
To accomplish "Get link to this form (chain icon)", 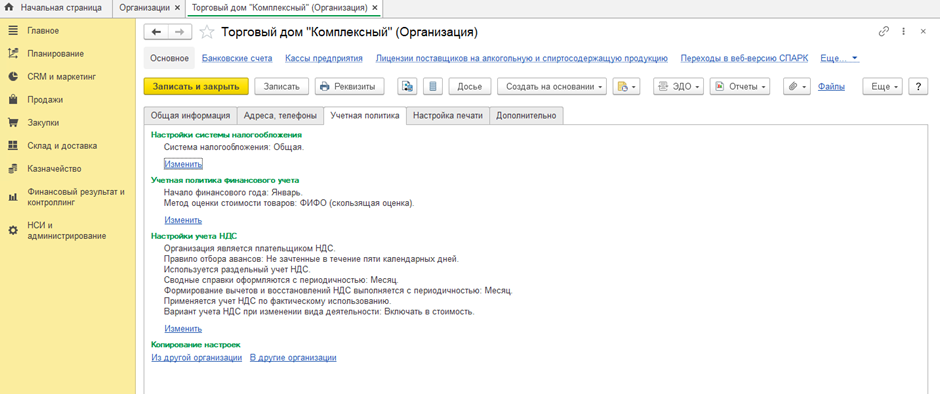I will tap(883, 32).
